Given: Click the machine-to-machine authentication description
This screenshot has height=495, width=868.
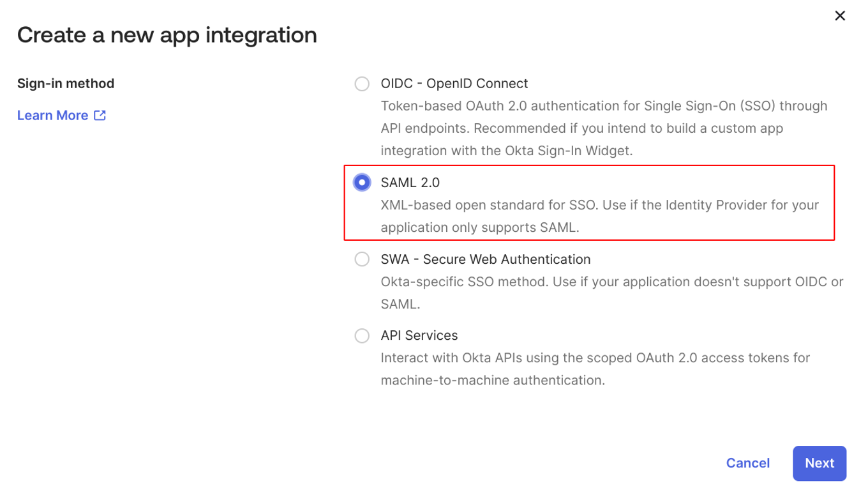Looking at the screenshot, I should coord(492,381).
